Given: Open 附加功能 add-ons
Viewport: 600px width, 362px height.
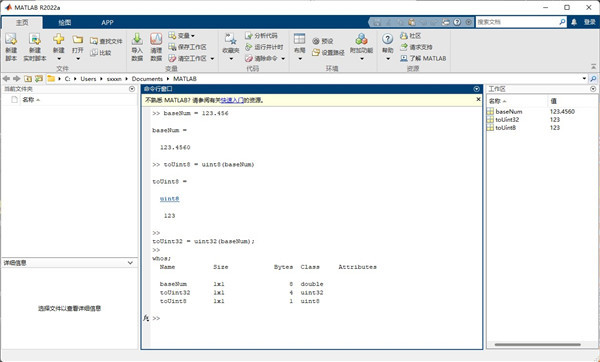Looking at the screenshot, I should point(361,42).
